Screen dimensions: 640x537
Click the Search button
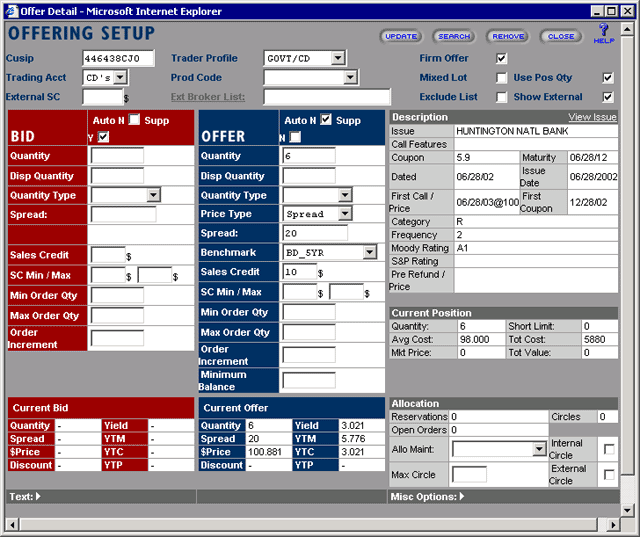454,36
